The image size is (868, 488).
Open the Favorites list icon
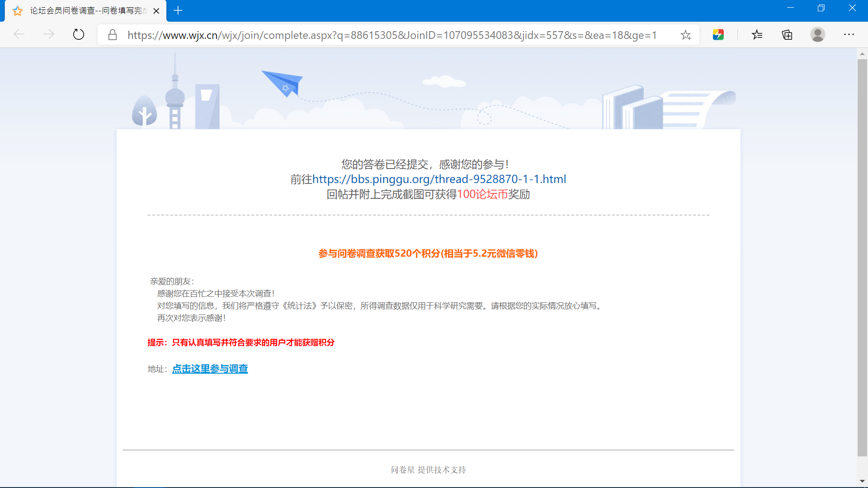tap(757, 35)
